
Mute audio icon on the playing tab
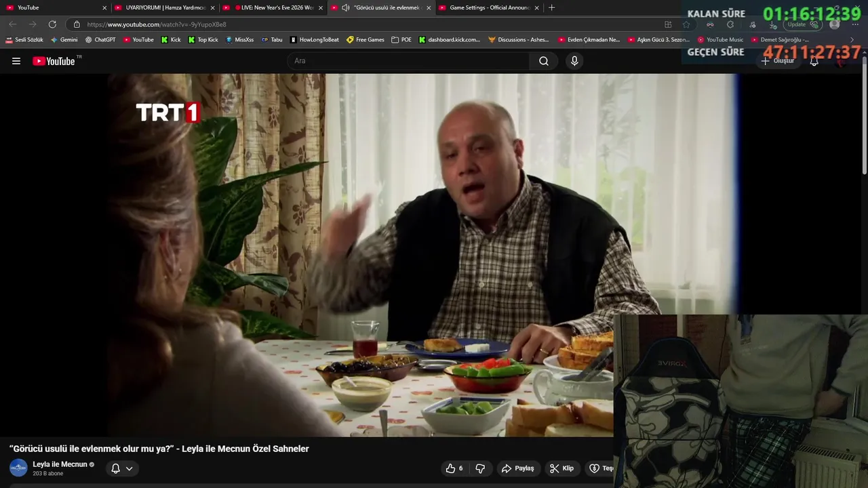pos(346,7)
